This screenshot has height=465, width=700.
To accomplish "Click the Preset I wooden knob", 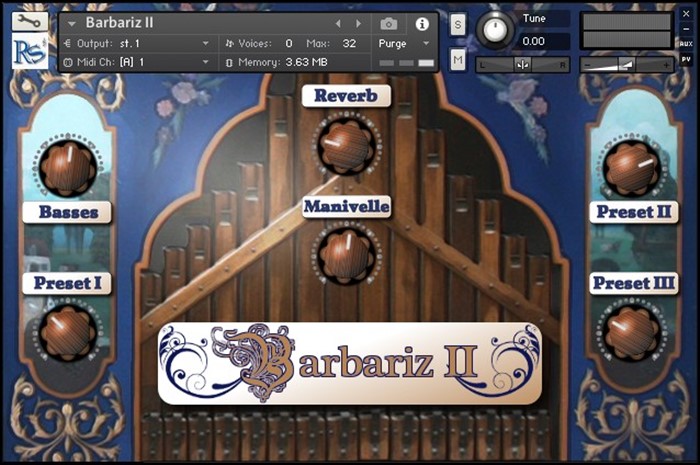I will [68, 332].
